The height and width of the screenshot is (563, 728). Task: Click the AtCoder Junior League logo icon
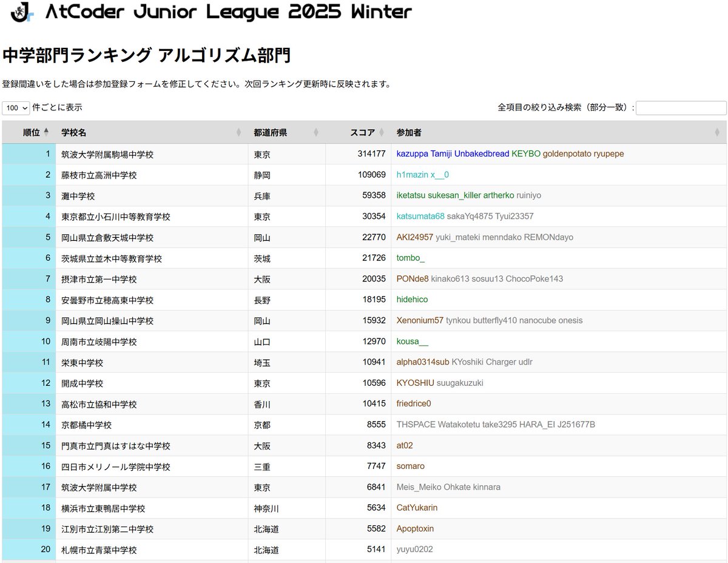[x=22, y=12]
